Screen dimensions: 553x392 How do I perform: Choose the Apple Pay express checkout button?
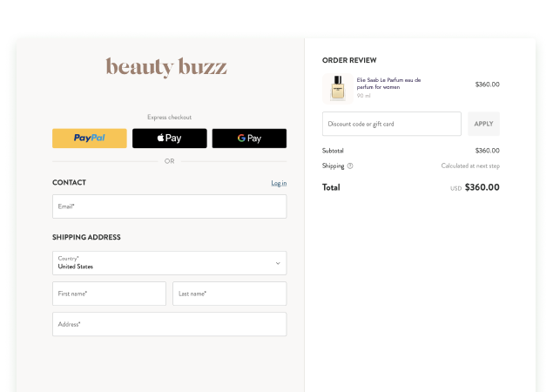click(170, 138)
